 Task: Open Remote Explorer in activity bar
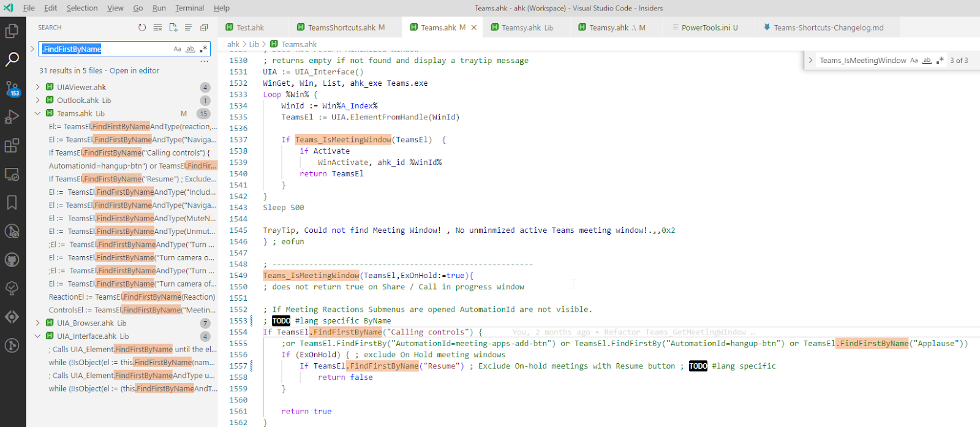[12, 175]
